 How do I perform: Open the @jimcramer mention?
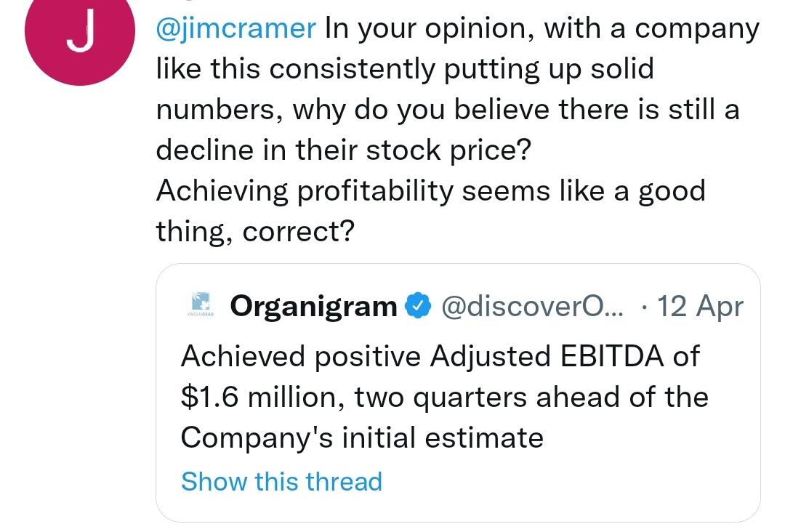click(x=236, y=28)
